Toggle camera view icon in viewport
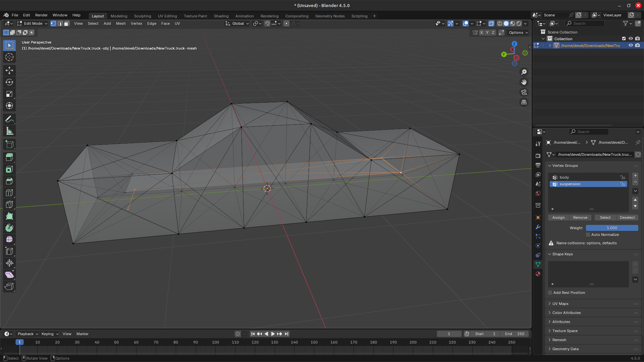644x362 pixels. (524, 92)
